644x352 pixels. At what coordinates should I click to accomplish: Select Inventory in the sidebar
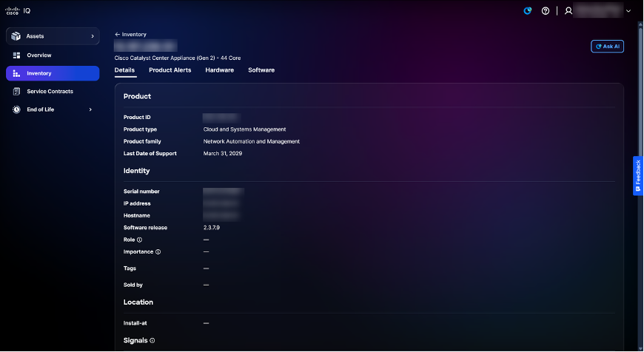click(53, 73)
